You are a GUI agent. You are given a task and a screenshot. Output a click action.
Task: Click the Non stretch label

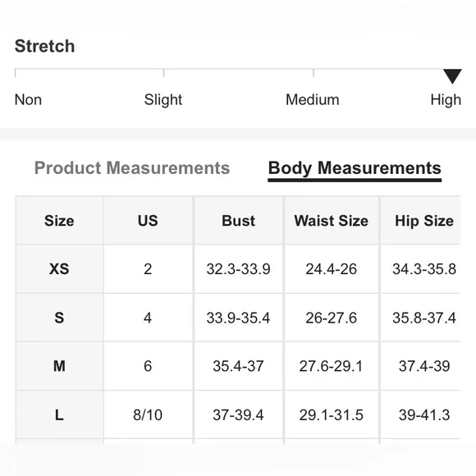coord(28,99)
